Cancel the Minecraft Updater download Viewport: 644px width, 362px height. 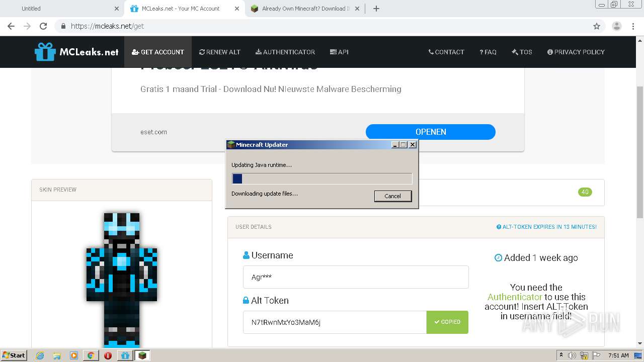point(393,196)
